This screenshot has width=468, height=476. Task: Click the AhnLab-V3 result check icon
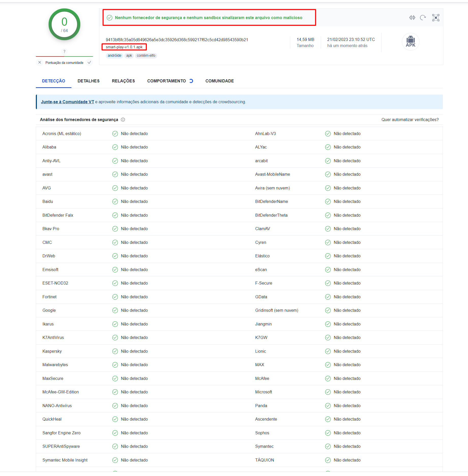[x=328, y=133]
